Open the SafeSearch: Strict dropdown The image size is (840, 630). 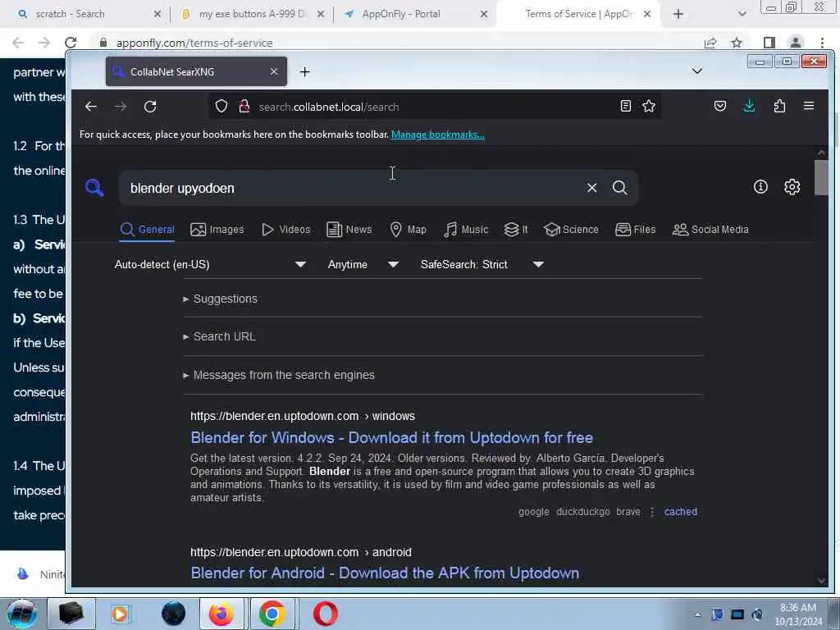(482, 264)
